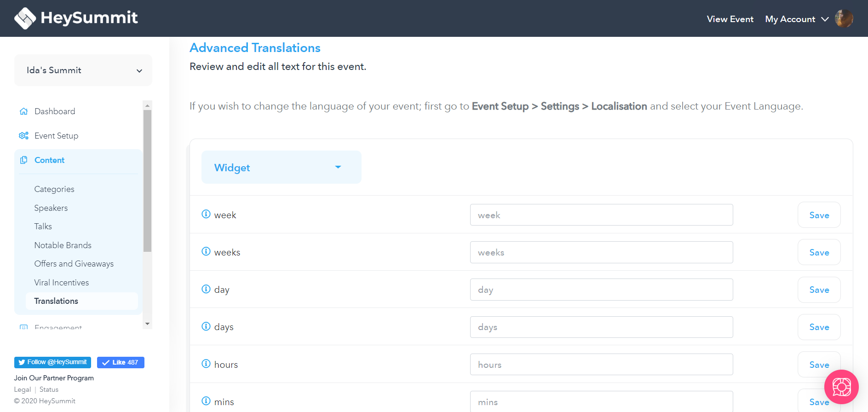The image size is (868, 412).
Task: Open Categories submenu item
Action: point(54,189)
